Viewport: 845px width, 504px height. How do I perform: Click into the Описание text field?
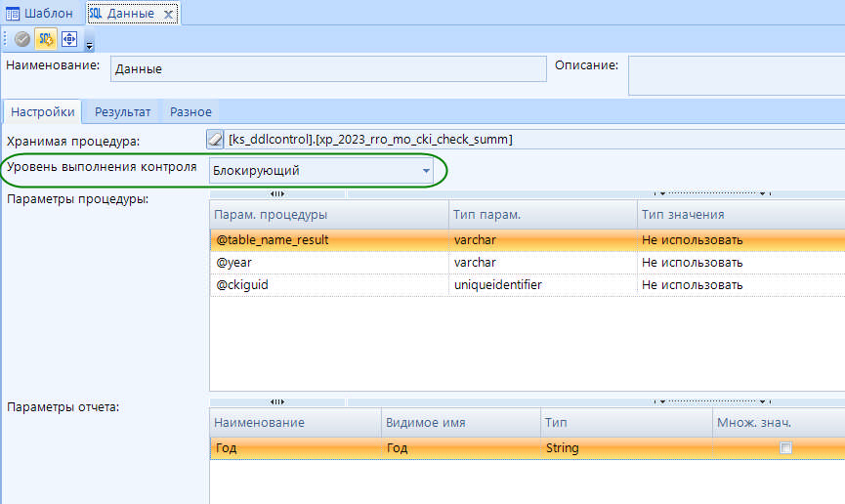(736, 75)
